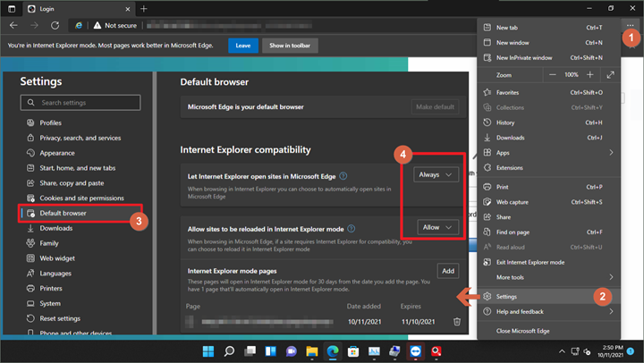The width and height of the screenshot is (644, 363).
Task: Choose Close Microsoft Edge in menu
Action: pyautogui.click(x=548, y=331)
